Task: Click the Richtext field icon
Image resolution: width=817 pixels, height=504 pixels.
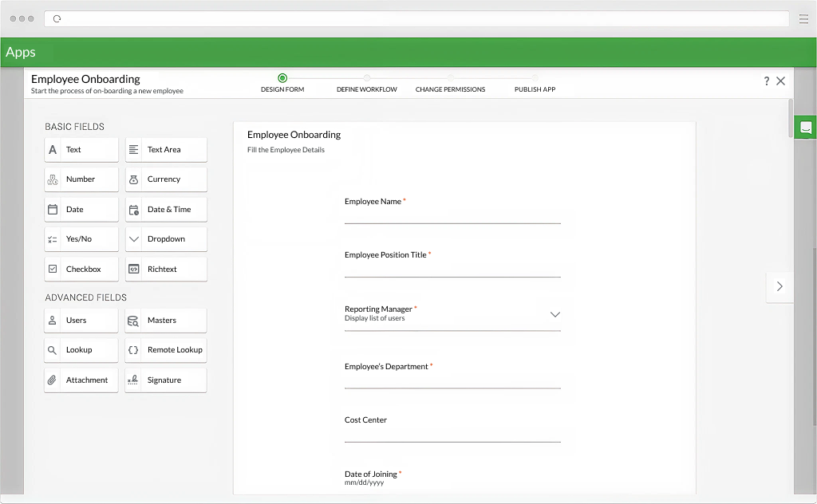Action: [134, 270]
